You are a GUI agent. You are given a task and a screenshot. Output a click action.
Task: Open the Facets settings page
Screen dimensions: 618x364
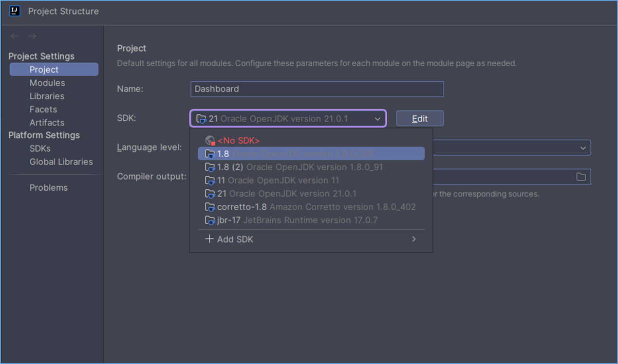point(43,109)
